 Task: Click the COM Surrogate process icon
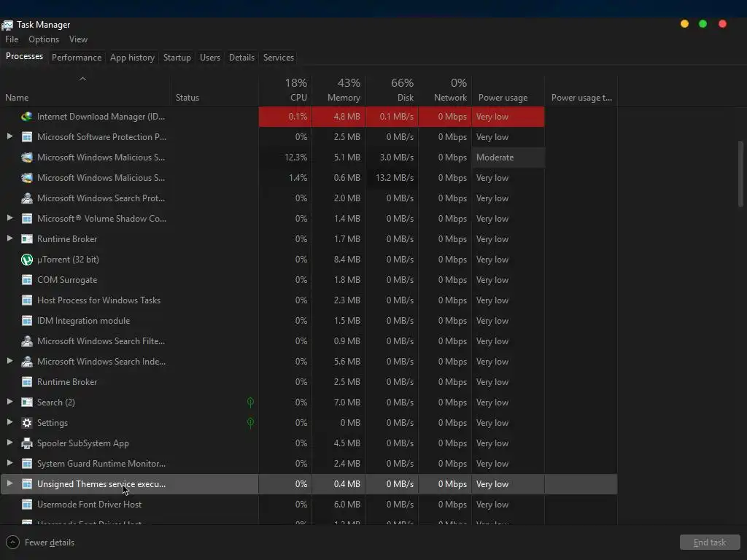pos(27,280)
